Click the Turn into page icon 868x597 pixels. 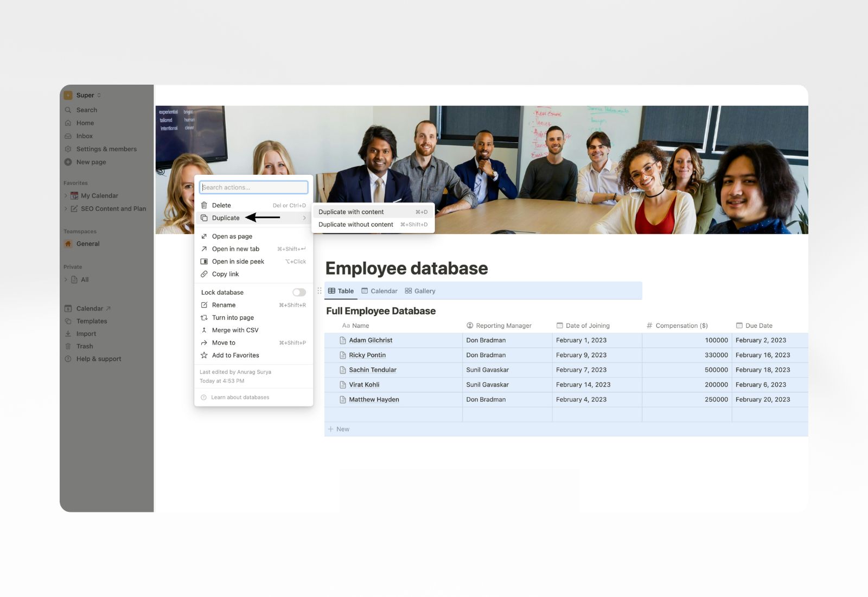pyautogui.click(x=204, y=317)
